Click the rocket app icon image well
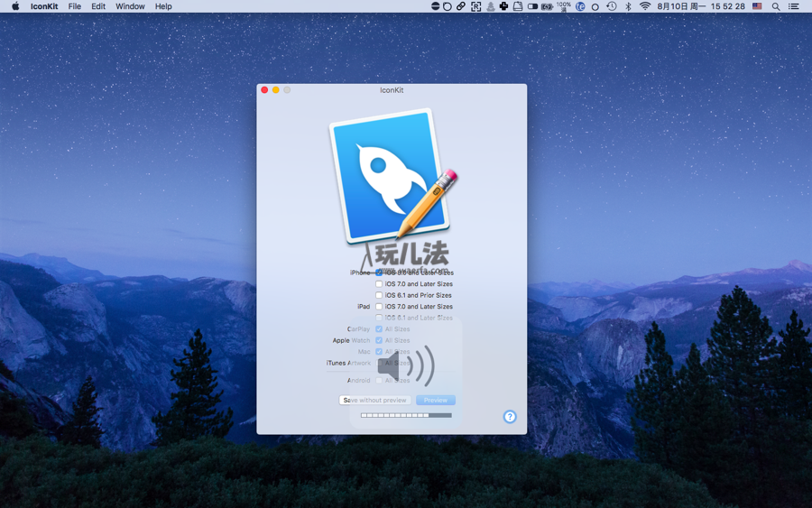812x508 pixels. click(392, 176)
